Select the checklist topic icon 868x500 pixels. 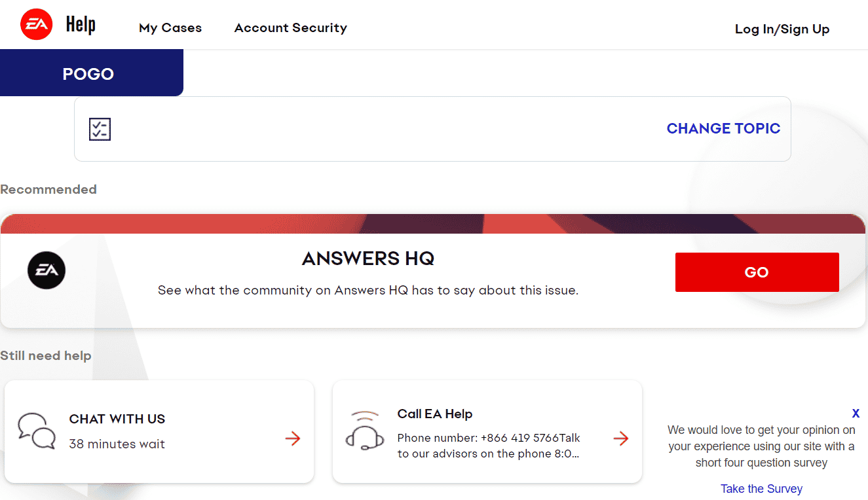click(100, 129)
